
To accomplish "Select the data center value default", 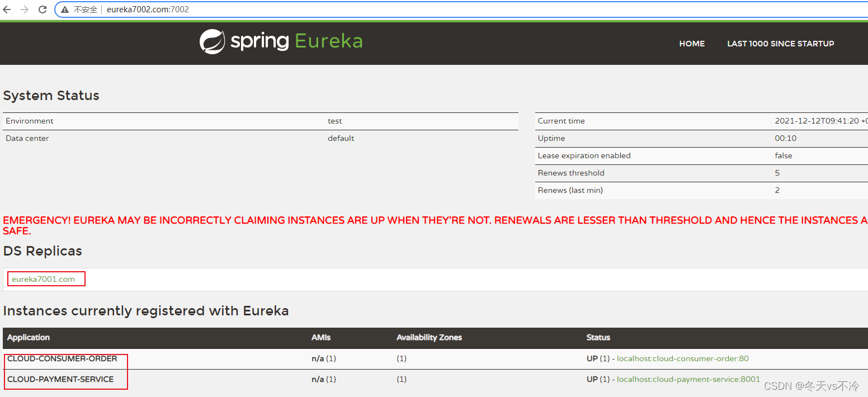I will 341,138.
